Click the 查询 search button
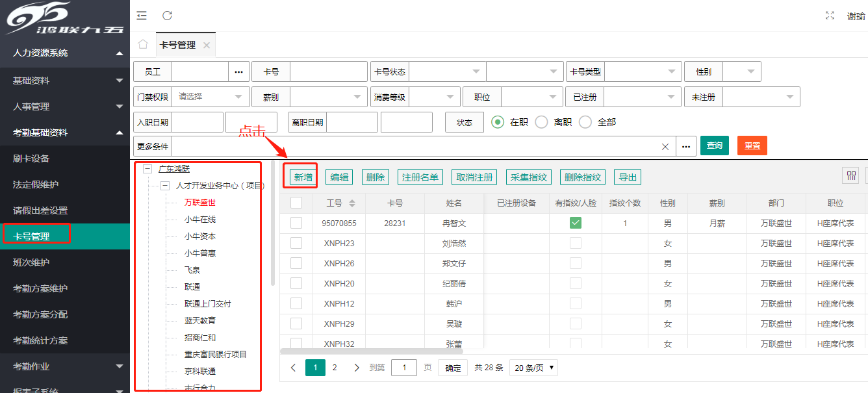The height and width of the screenshot is (393, 868). point(714,146)
